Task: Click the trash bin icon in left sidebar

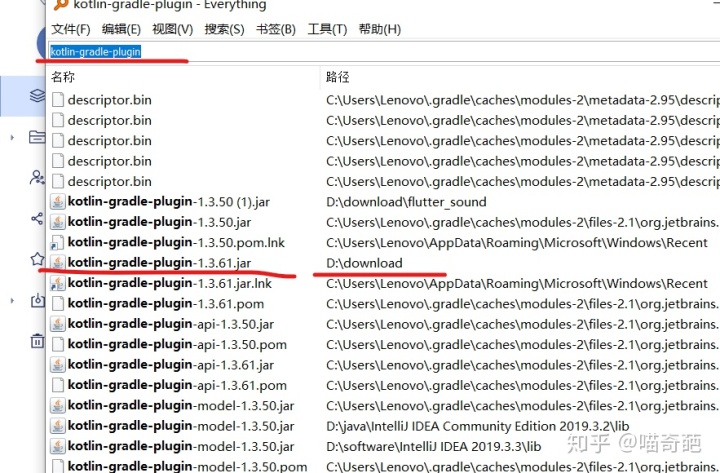Action: pyautogui.click(x=37, y=341)
